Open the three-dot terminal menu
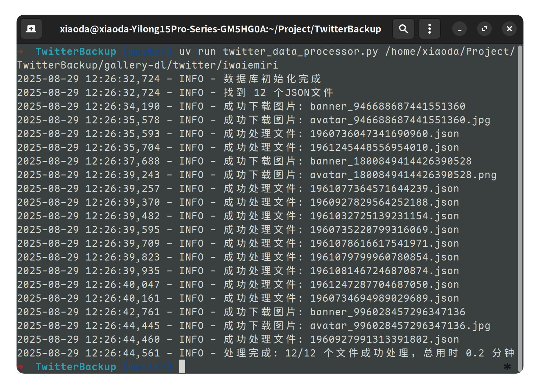The height and width of the screenshot is (392, 540). click(x=430, y=29)
